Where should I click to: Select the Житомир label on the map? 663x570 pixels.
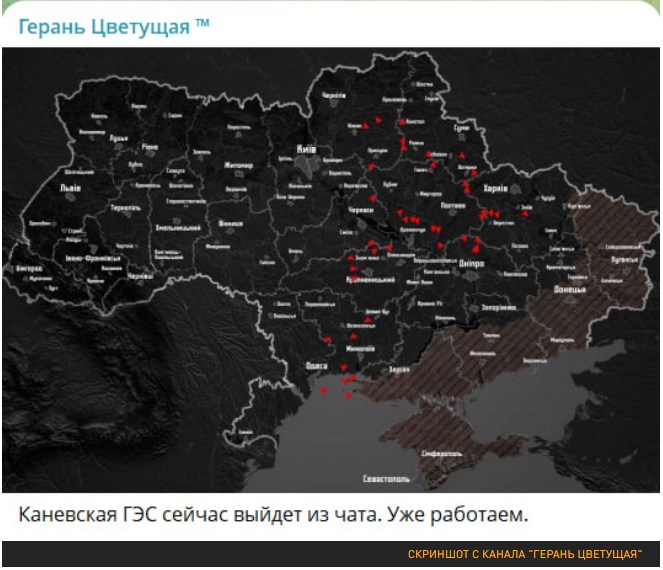pyautogui.click(x=238, y=165)
